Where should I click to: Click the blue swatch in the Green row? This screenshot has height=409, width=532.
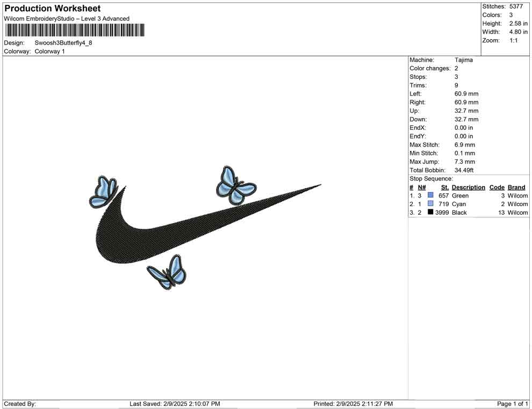pyautogui.click(x=430, y=195)
